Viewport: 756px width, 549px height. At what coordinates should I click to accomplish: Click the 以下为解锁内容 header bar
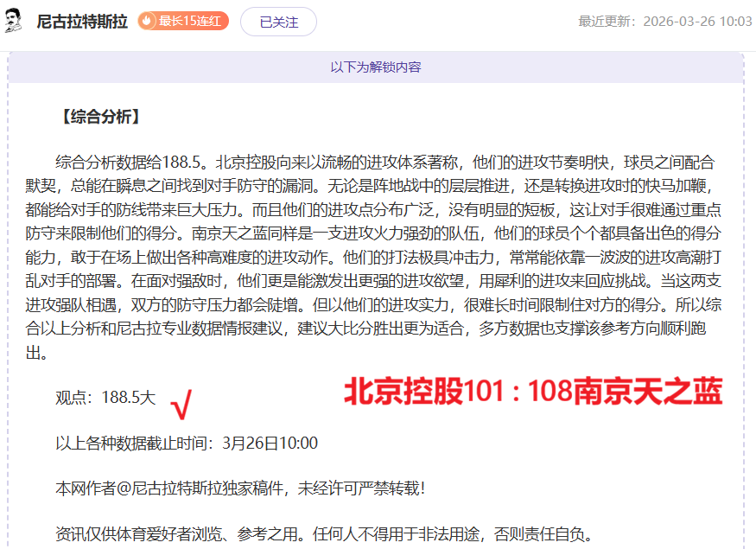point(378,66)
